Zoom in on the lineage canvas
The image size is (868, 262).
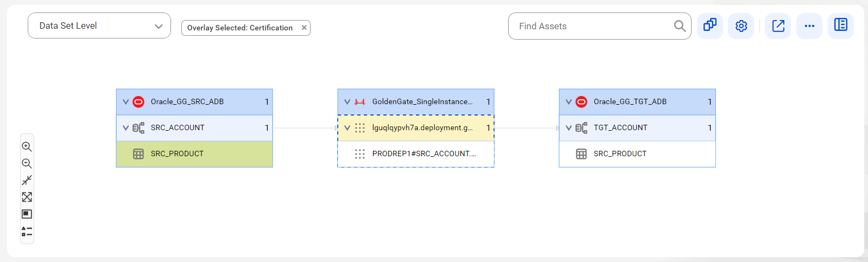tap(27, 146)
